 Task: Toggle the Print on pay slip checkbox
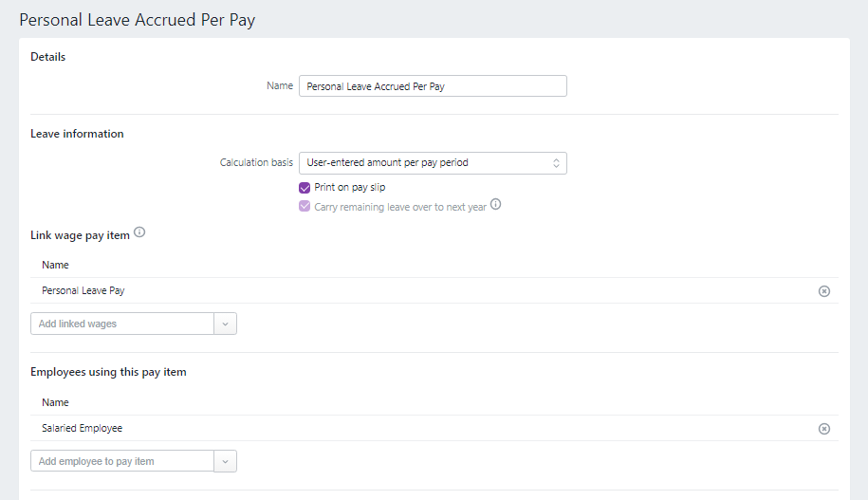[305, 188]
